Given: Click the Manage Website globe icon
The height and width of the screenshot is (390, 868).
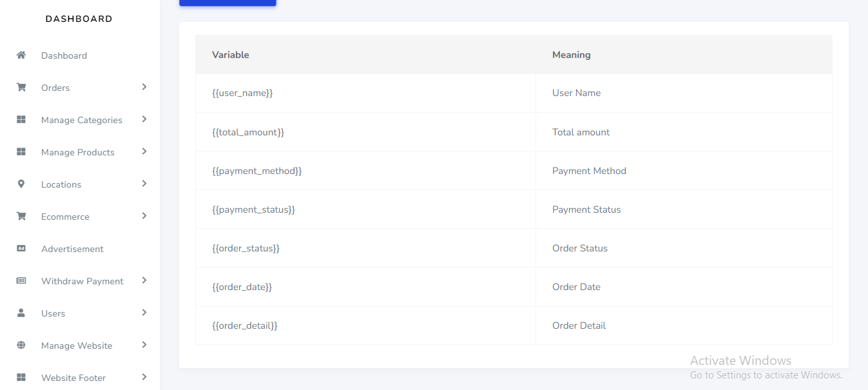Looking at the screenshot, I should coord(21,346).
